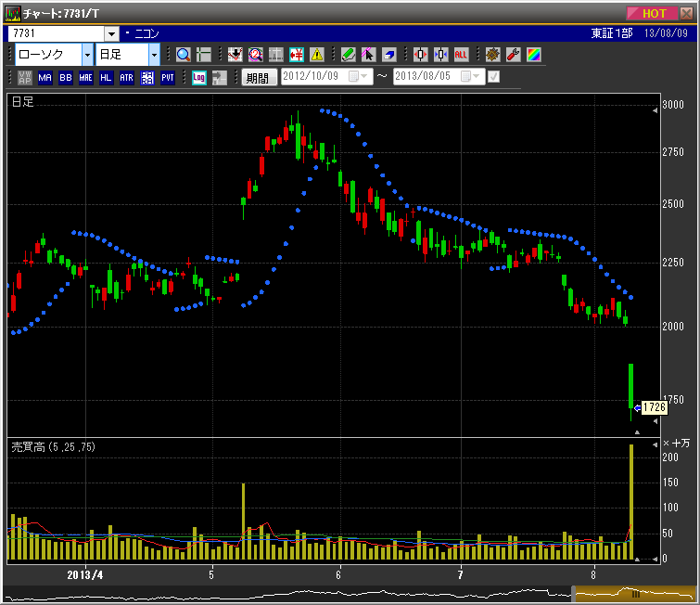The width and height of the screenshot is (700, 605).
Task: Click the red ALL icon
Action: (x=461, y=55)
